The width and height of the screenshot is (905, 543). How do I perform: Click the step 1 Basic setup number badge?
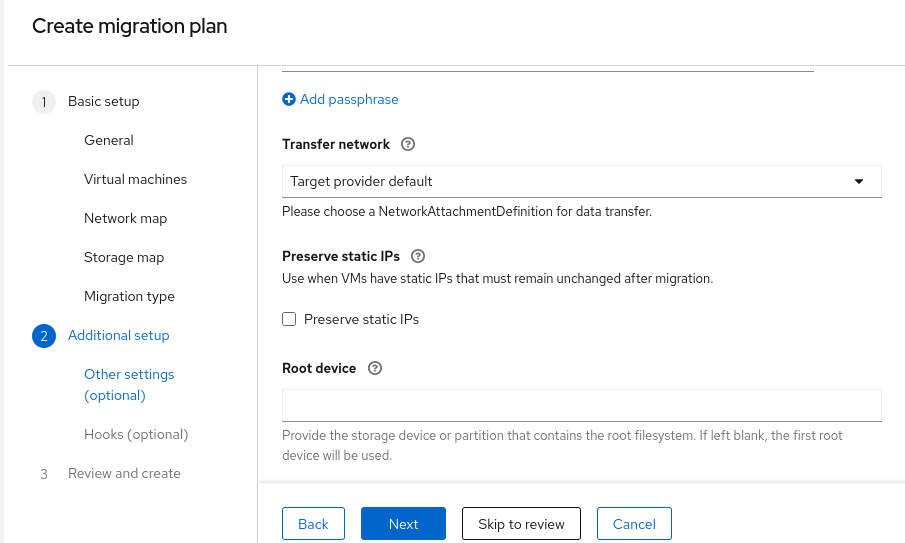(x=44, y=102)
